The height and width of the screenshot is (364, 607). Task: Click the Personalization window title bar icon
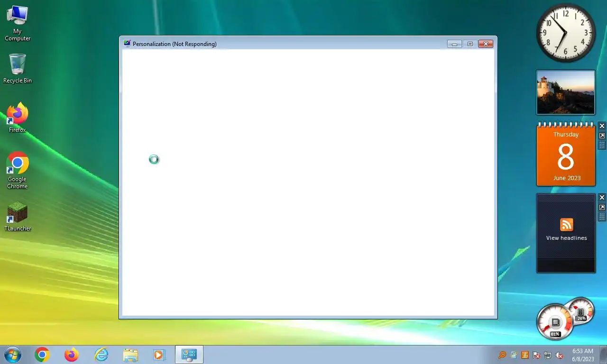click(127, 44)
